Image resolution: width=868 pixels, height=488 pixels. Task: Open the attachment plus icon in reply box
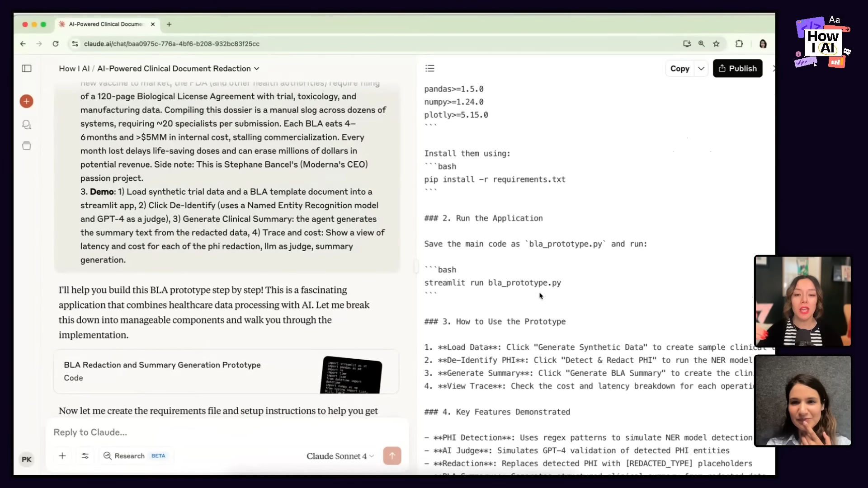[62, 455]
